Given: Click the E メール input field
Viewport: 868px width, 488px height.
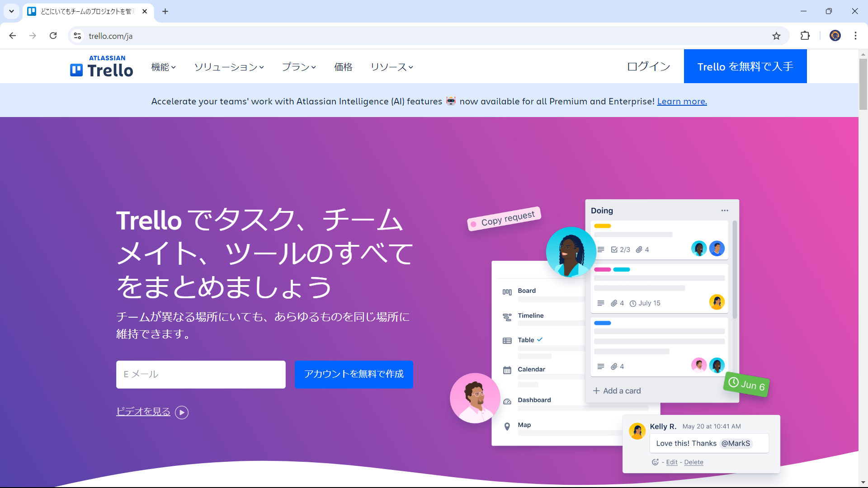Looking at the screenshot, I should tap(201, 374).
